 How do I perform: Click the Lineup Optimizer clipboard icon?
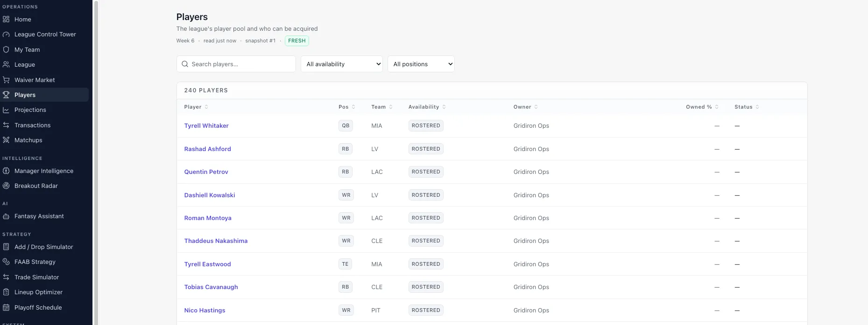(x=6, y=292)
